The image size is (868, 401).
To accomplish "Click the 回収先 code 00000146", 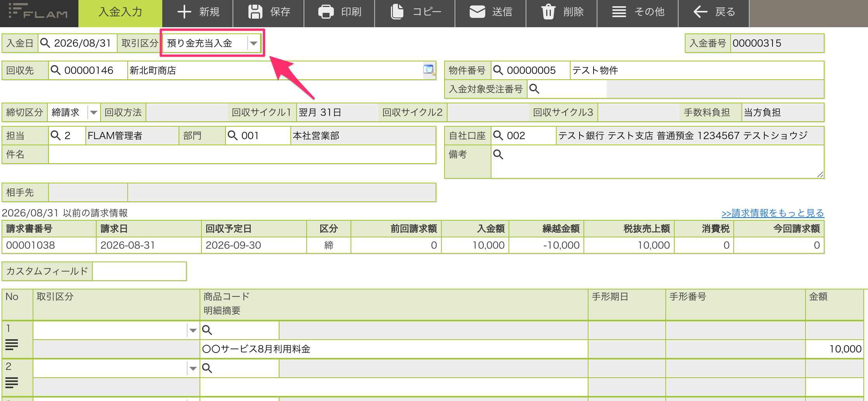I will pos(89,70).
